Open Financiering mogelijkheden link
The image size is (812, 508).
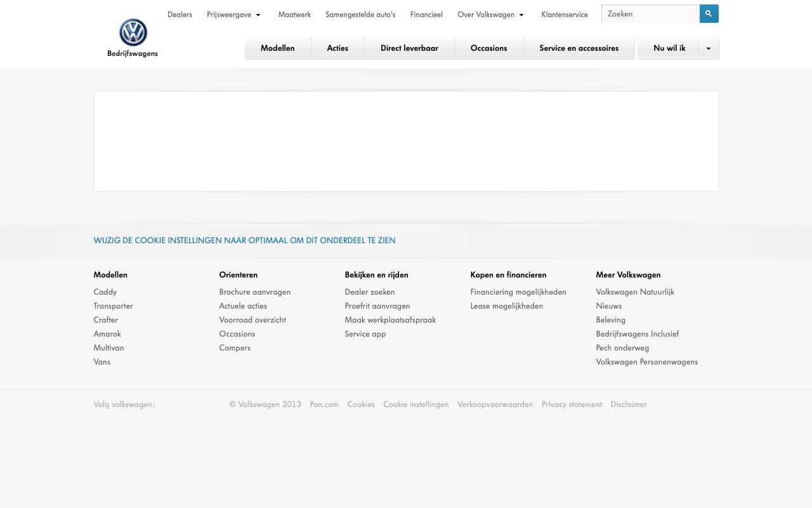click(x=518, y=292)
